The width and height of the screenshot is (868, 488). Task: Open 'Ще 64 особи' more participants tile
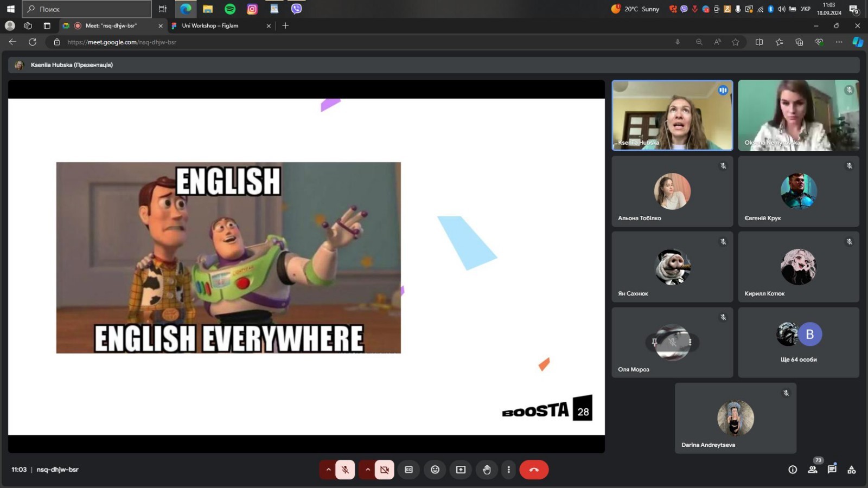click(799, 343)
